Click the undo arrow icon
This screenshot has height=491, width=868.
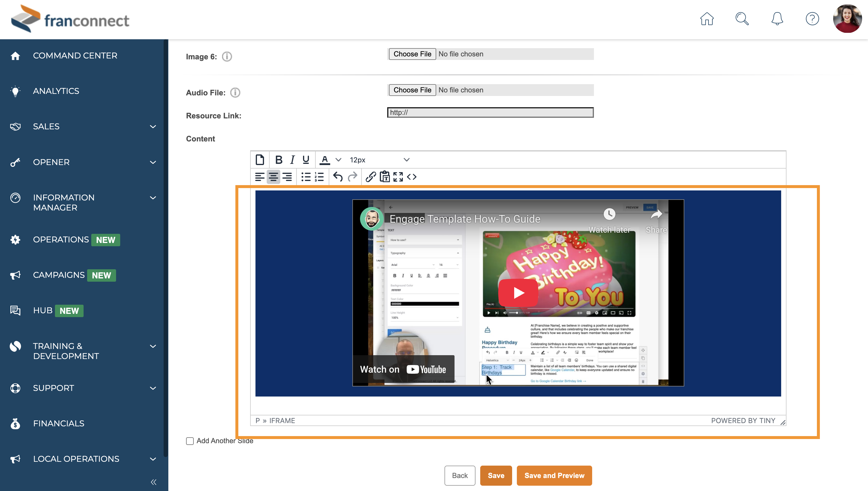coord(338,177)
